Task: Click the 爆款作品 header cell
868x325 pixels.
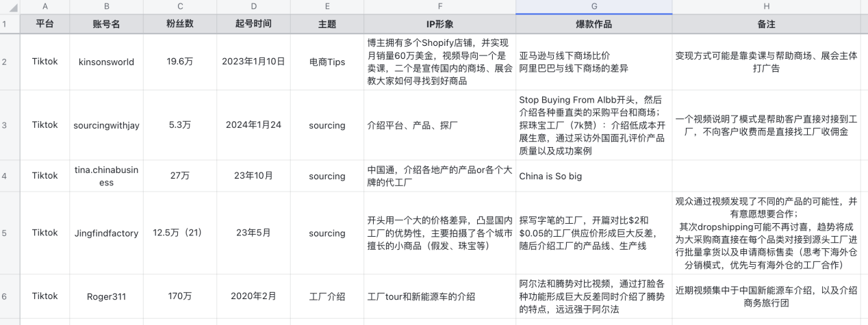Action: click(593, 24)
